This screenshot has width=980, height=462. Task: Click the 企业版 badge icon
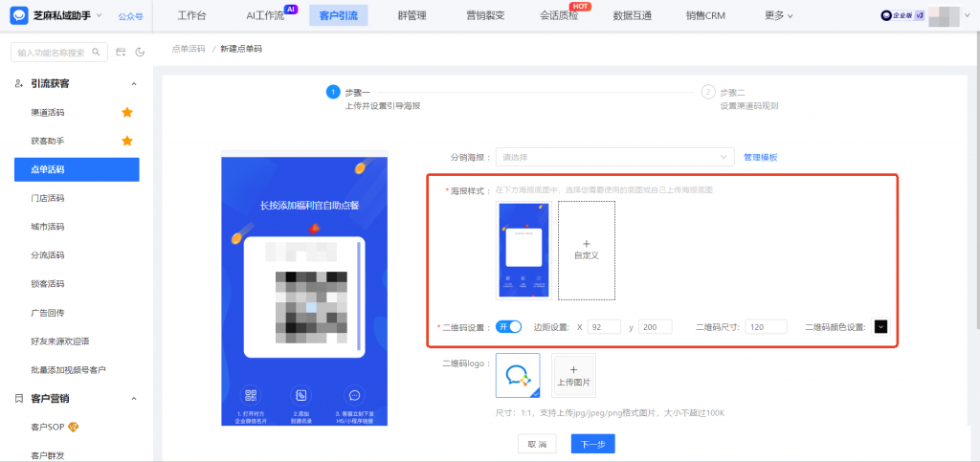(902, 15)
